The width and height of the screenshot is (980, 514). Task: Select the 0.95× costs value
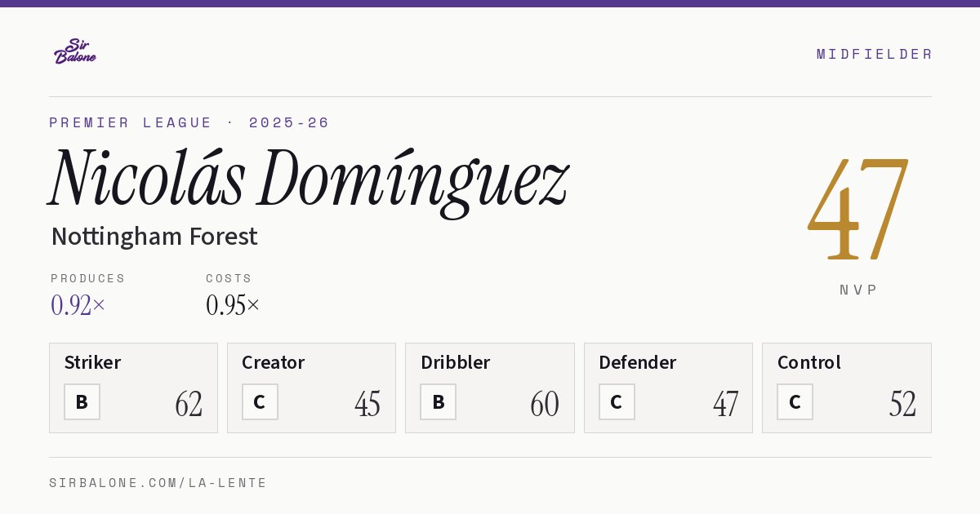233,305
